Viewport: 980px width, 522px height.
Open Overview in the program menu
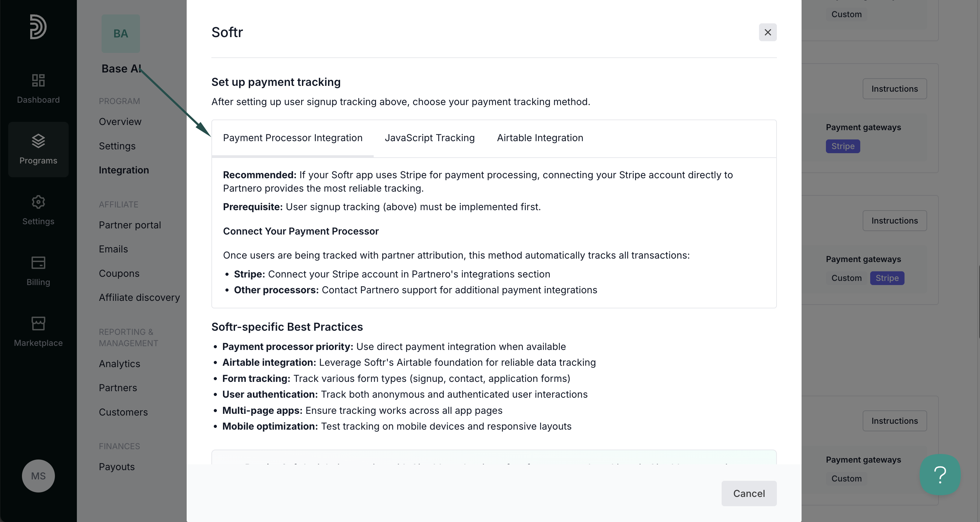[x=120, y=122]
